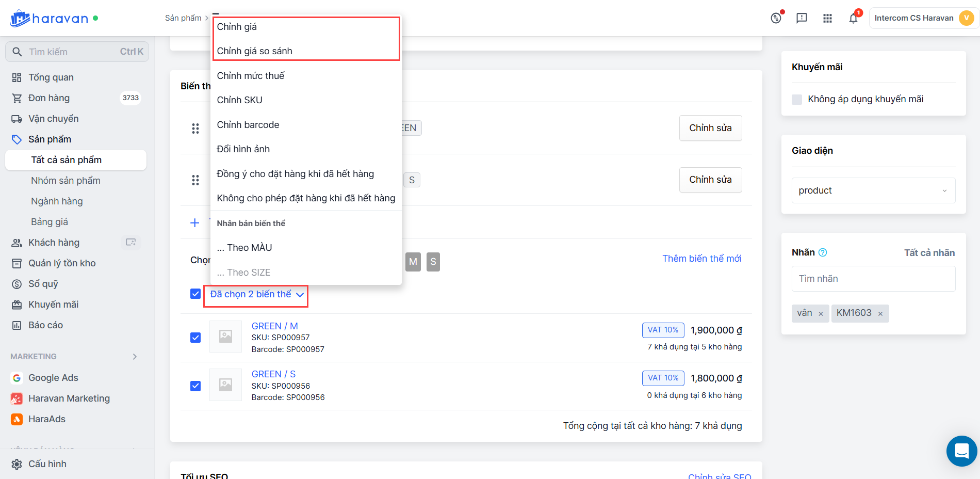Click Chỉnh sửa SEO link
Image resolution: width=980 pixels, height=479 pixels.
720,475
